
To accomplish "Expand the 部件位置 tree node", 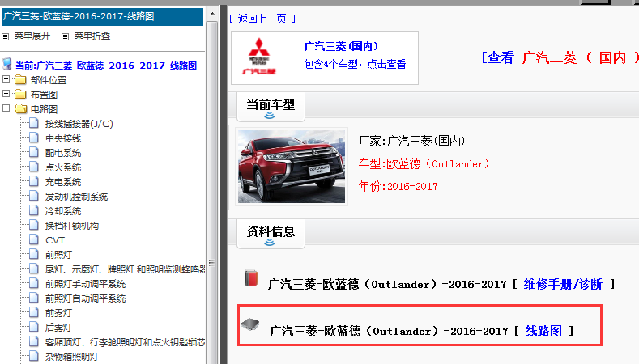I will (6, 79).
